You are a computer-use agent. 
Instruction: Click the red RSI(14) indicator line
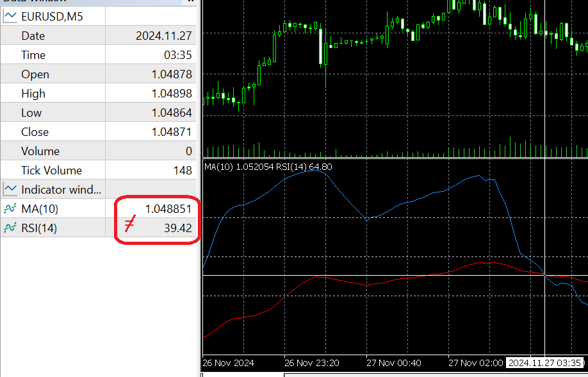pos(285,297)
